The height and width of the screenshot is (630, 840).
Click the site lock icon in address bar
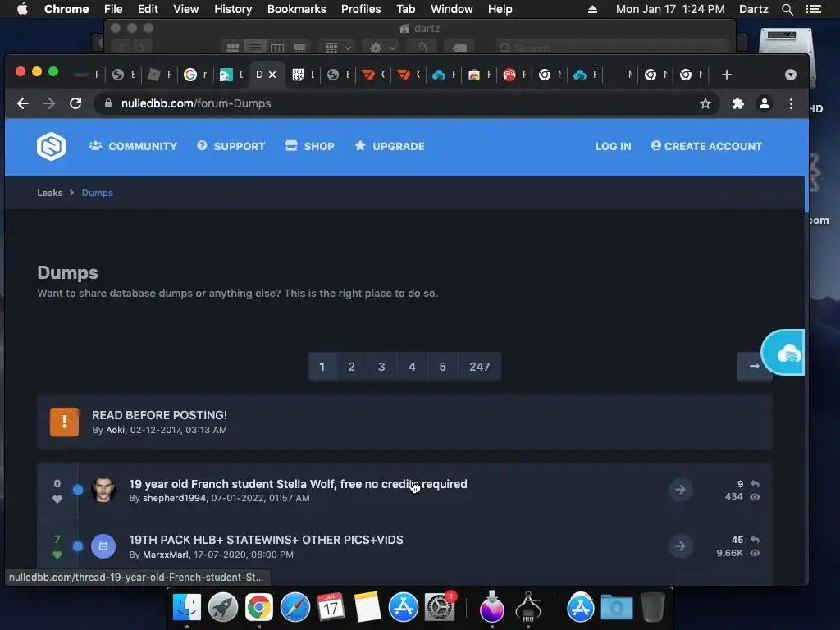(x=108, y=103)
